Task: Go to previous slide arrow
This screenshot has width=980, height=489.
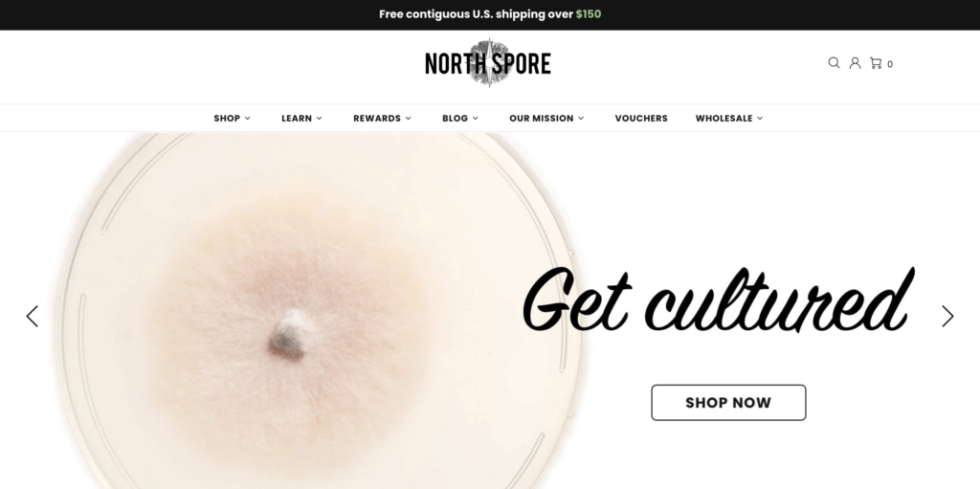Action: 32,317
